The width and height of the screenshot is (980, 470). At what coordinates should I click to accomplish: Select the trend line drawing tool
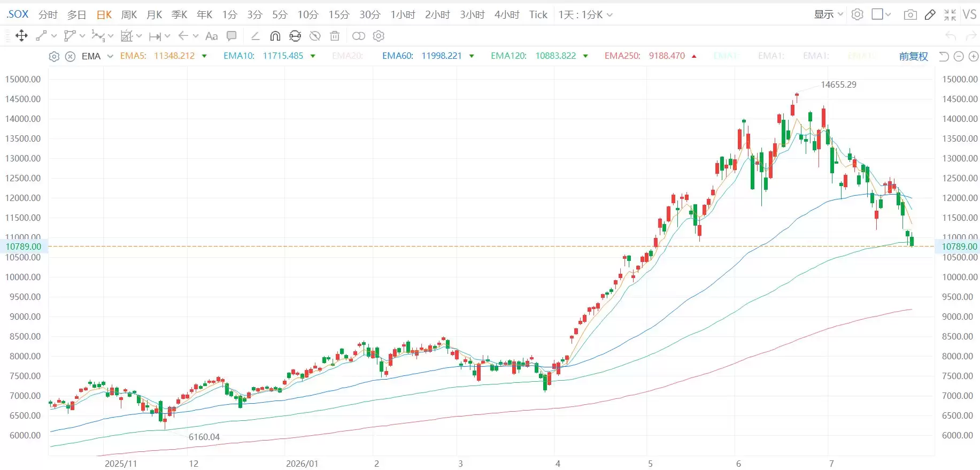[41, 36]
